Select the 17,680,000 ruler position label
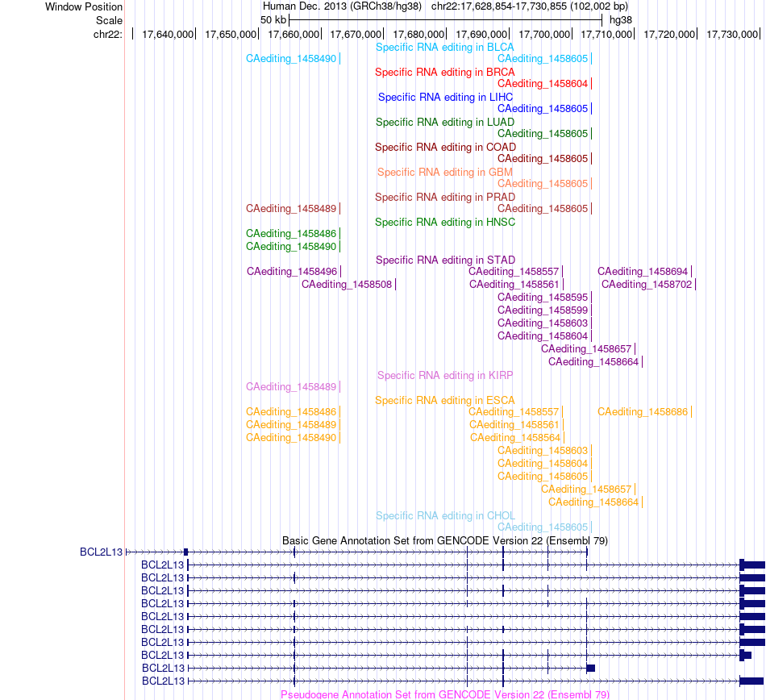Screen dimensions: 766x700 coord(418,34)
